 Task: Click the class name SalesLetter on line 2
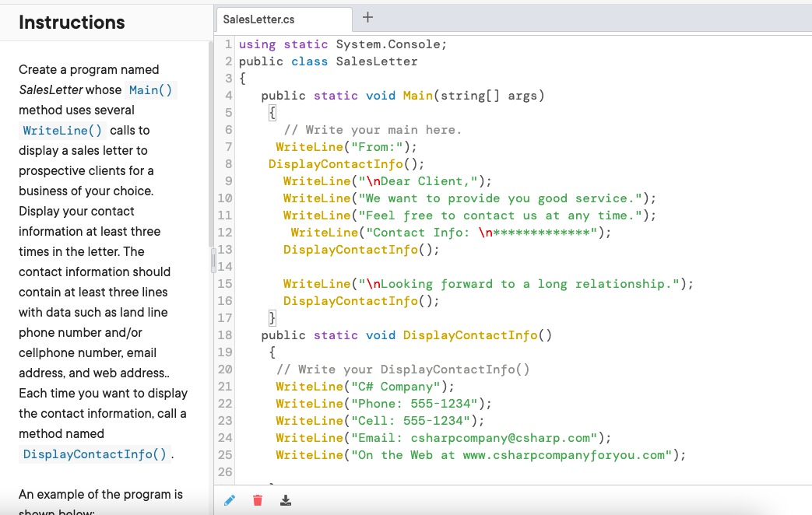(x=377, y=61)
